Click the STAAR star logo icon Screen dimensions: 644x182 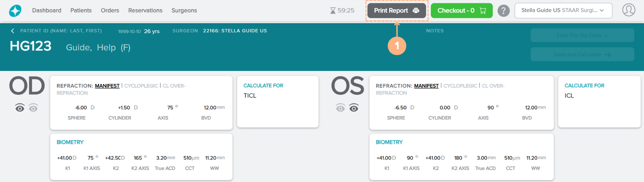(x=15, y=11)
